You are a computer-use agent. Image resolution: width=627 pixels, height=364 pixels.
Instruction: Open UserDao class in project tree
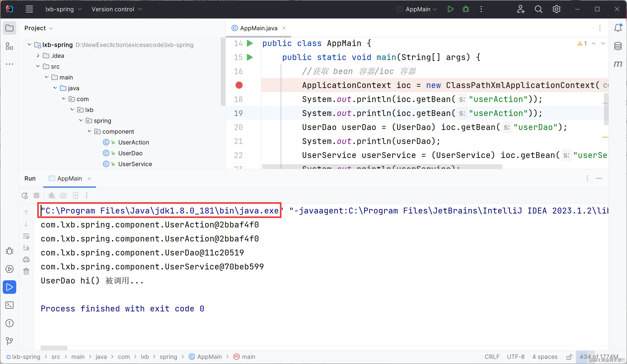[130, 153]
